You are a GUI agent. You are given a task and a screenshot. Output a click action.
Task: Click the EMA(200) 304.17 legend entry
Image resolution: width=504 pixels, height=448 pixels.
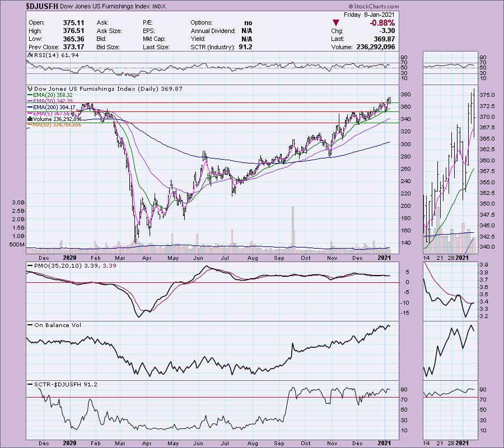point(52,108)
